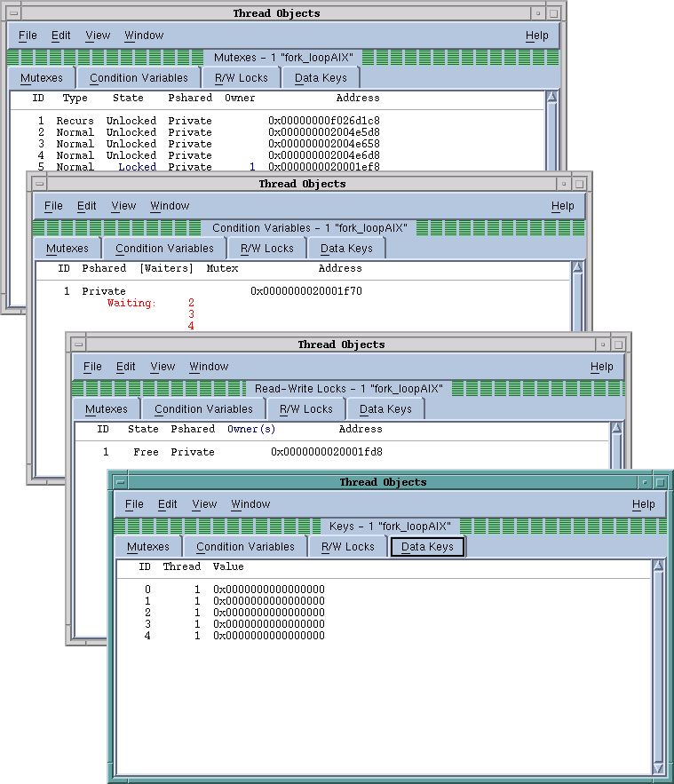Screen dimensions: 674x784
Task: Open Edit menu in Keys window
Action: point(168,503)
